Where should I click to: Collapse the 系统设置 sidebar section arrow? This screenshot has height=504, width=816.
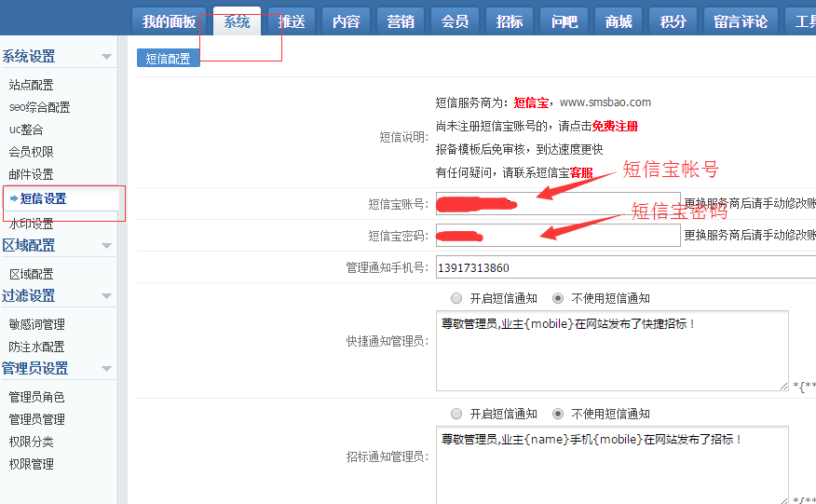(107, 58)
